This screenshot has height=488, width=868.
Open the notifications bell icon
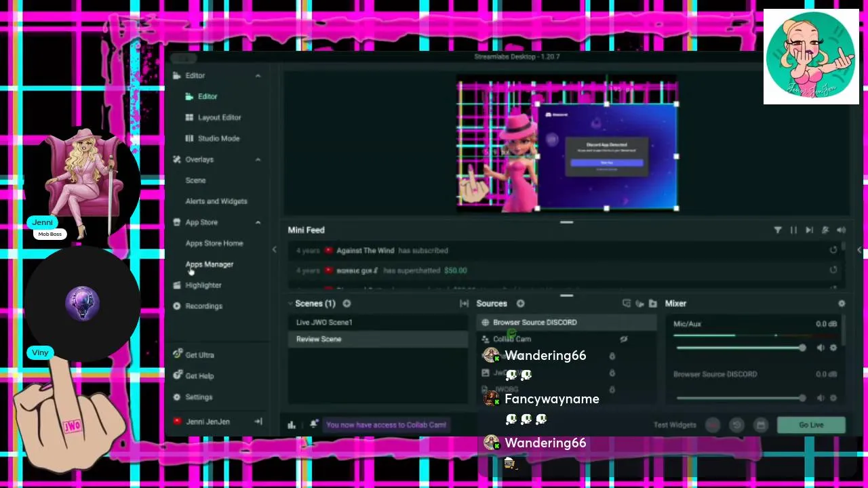coord(313,424)
